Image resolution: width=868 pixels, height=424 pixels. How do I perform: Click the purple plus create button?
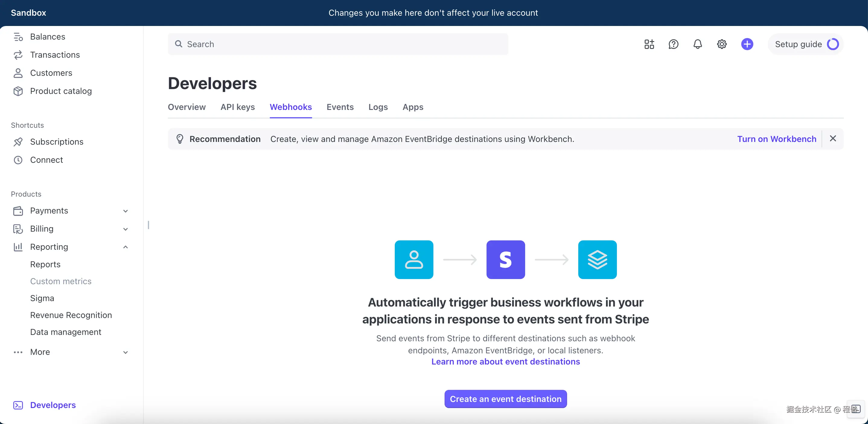tap(747, 44)
